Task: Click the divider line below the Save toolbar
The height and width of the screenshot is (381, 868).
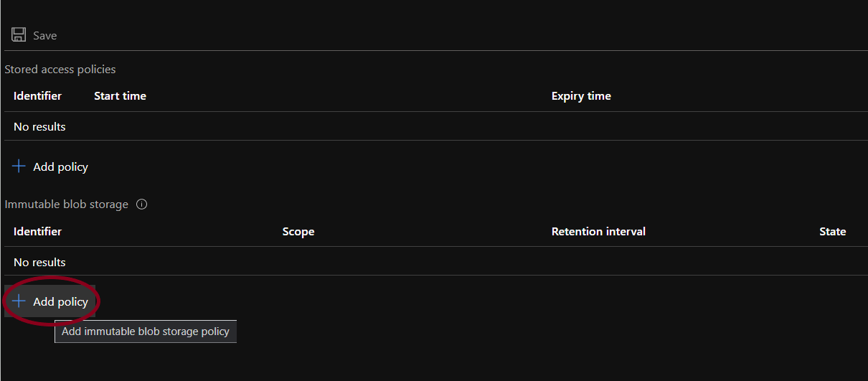Action: click(x=434, y=50)
